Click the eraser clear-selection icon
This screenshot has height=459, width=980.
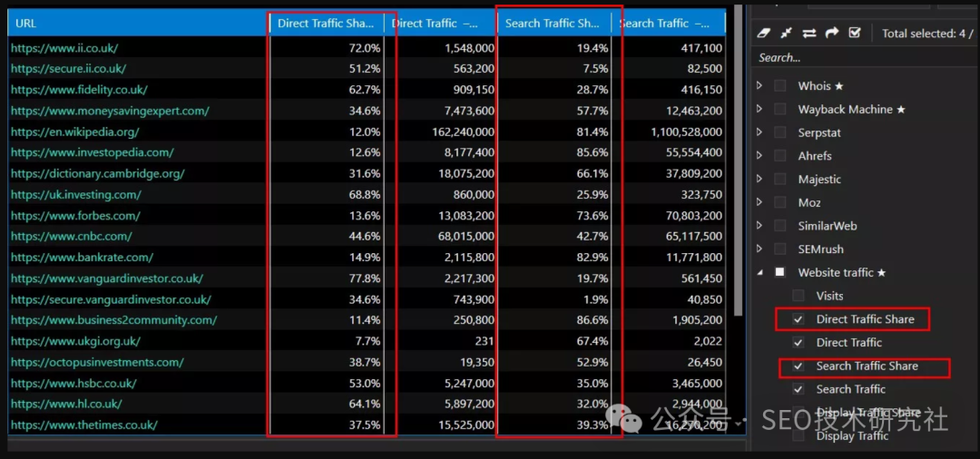(763, 33)
